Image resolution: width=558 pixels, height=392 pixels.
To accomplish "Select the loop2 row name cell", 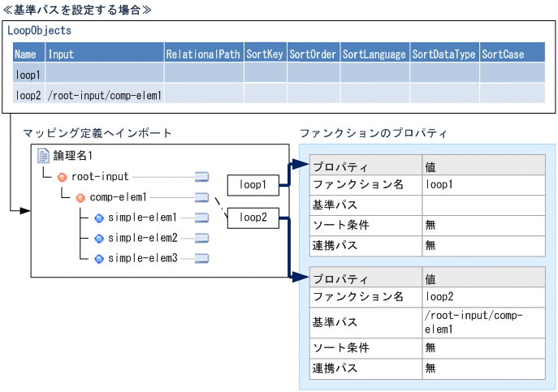I will tap(28, 95).
